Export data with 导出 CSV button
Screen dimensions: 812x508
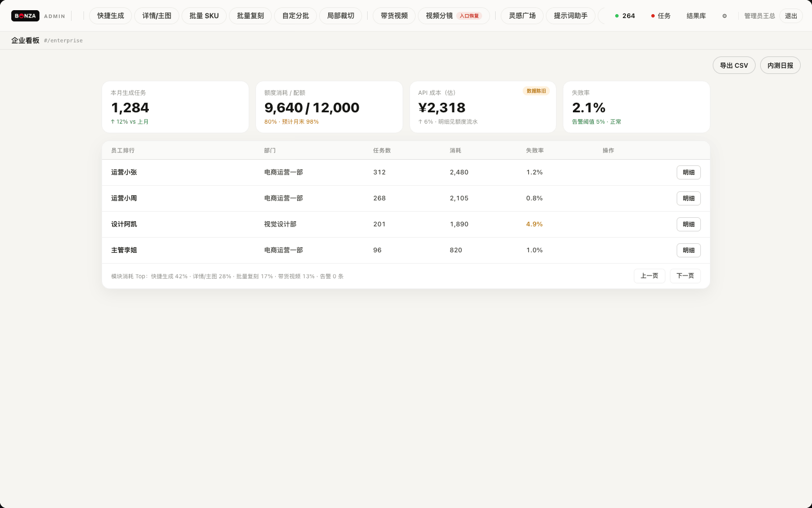click(x=734, y=65)
